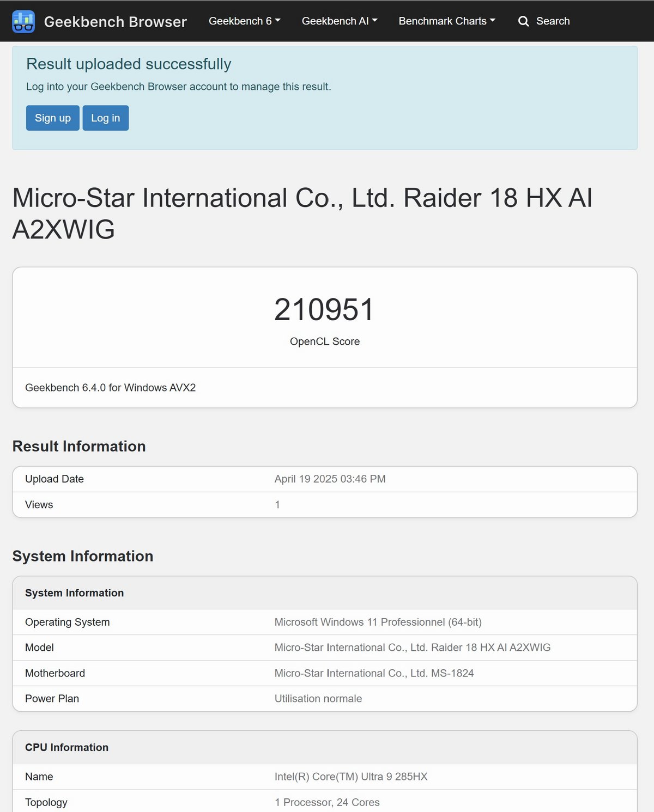Click the Log in button
Viewport: 654px width, 812px height.
106,118
